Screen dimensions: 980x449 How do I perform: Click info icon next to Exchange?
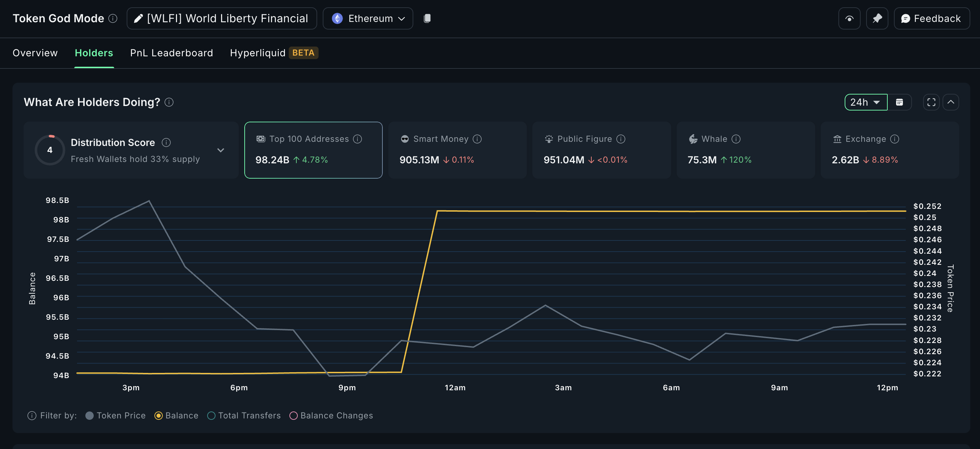tap(894, 139)
